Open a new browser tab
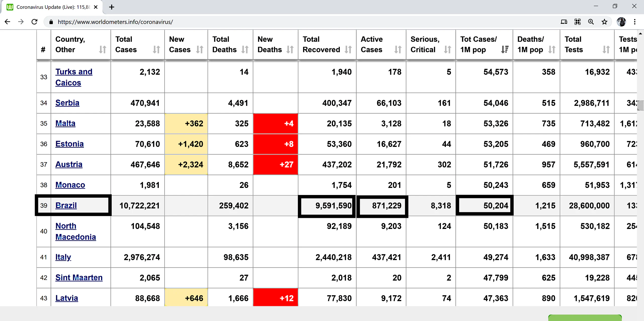The width and height of the screenshot is (644, 321). tap(112, 7)
